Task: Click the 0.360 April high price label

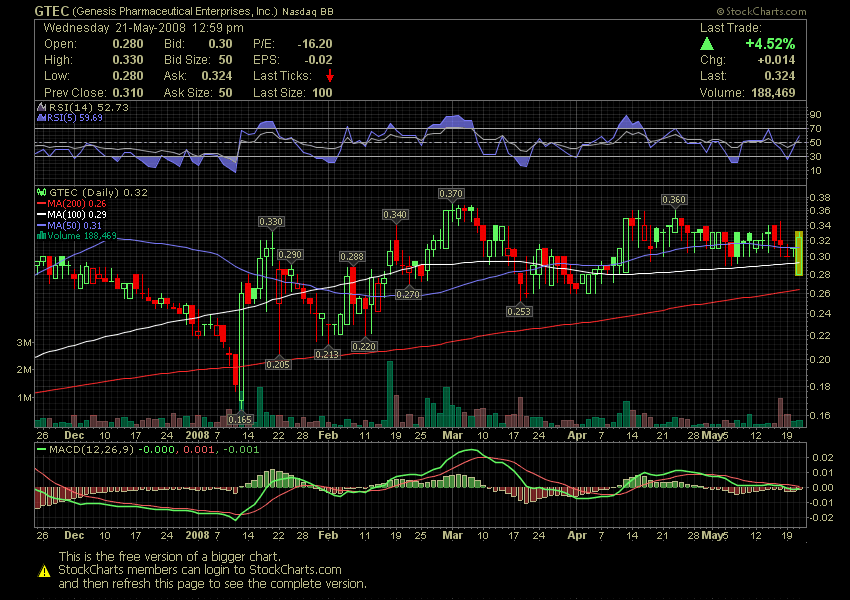Action: click(674, 200)
